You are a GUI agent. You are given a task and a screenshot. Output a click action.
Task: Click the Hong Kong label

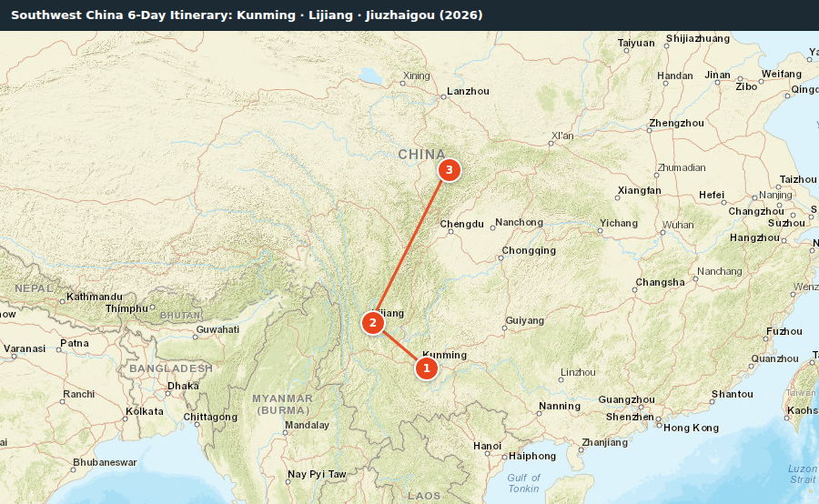tap(691, 428)
